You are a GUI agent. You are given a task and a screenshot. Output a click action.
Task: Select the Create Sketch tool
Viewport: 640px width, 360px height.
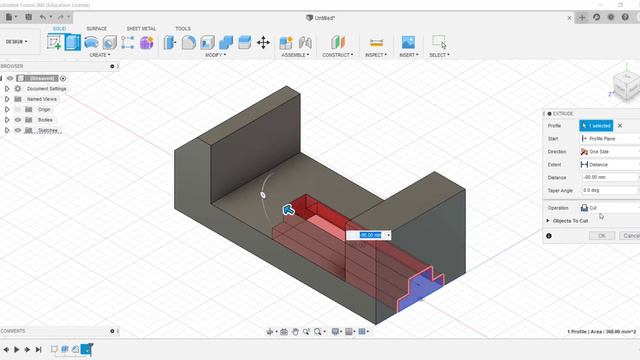(x=54, y=42)
